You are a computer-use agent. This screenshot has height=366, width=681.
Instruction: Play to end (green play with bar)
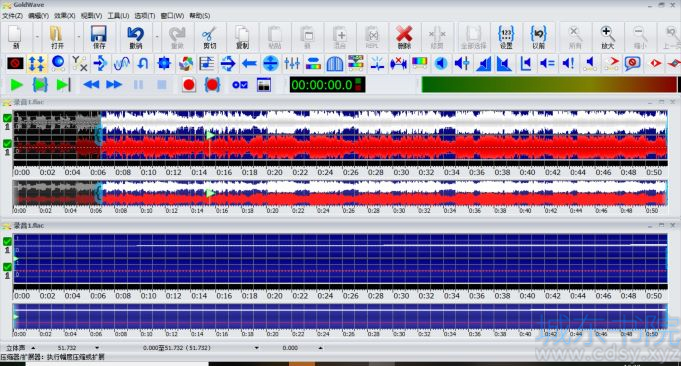(63, 85)
